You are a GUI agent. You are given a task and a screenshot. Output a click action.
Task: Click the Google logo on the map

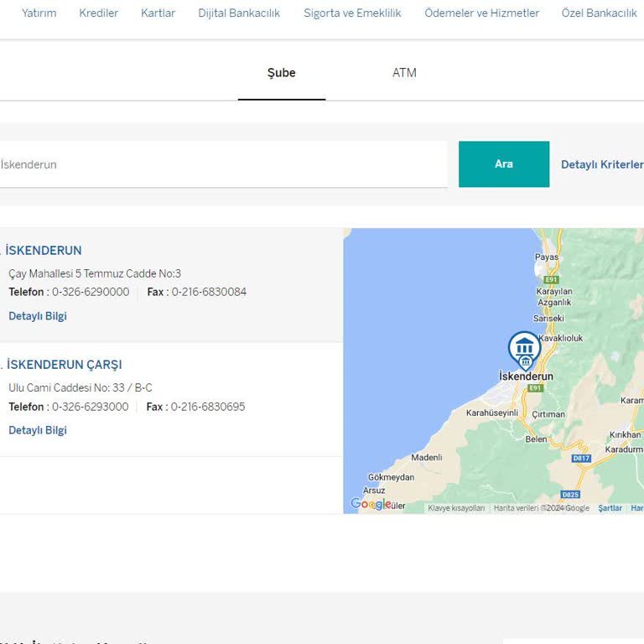371,504
